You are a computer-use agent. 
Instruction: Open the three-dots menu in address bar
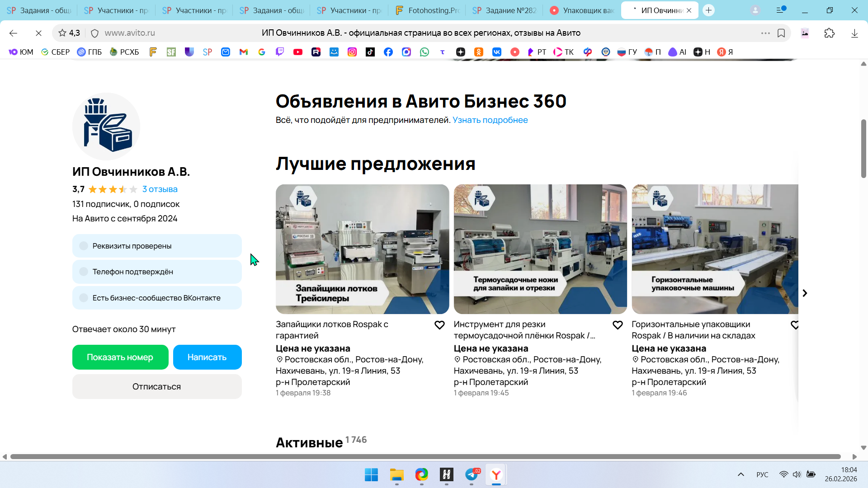coord(765,33)
